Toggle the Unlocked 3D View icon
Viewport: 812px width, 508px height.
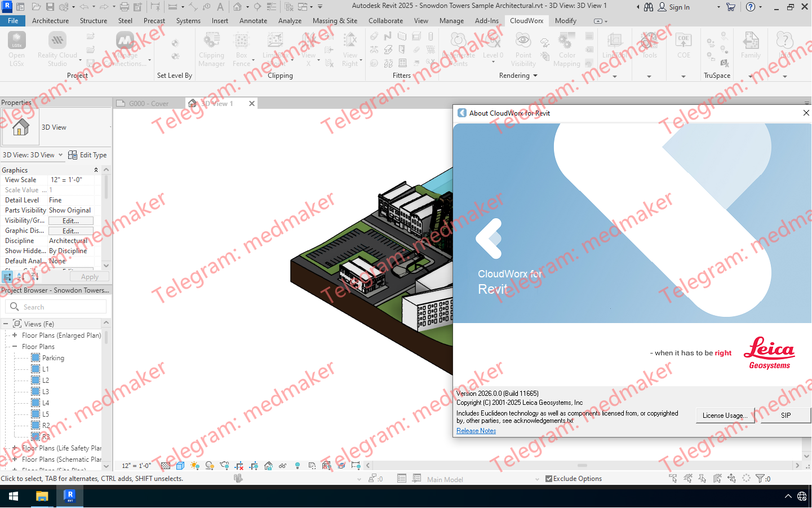coord(267,466)
